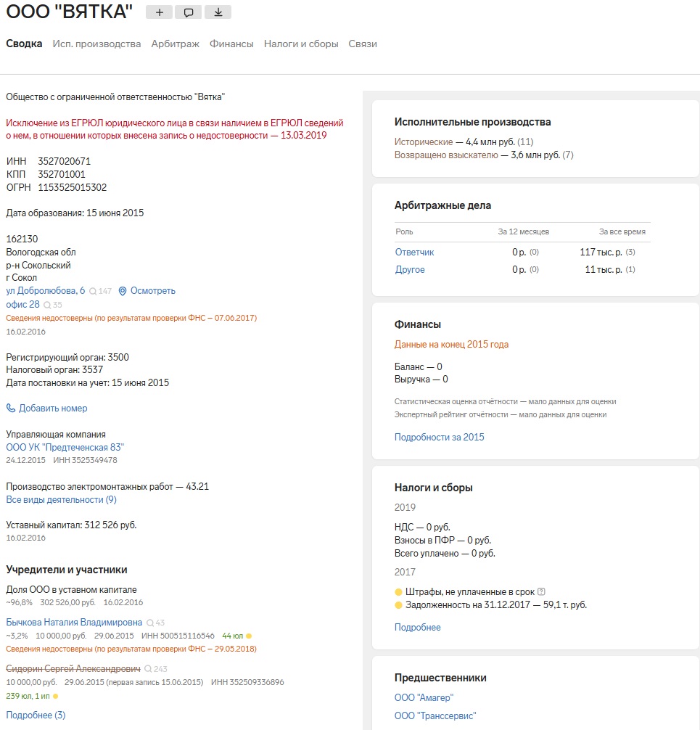Open the comment bubble icon
Image resolution: width=700 pixels, height=730 pixels.
pyautogui.click(x=189, y=12)
